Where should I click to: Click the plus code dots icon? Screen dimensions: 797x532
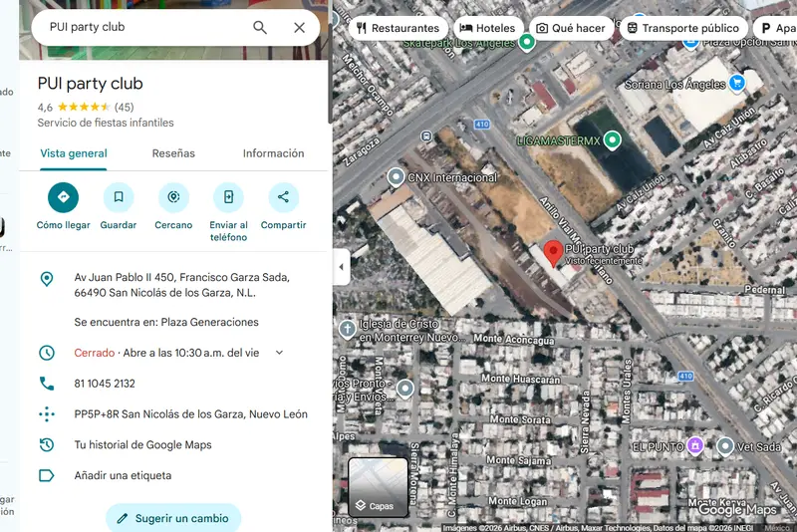(47, 414)
